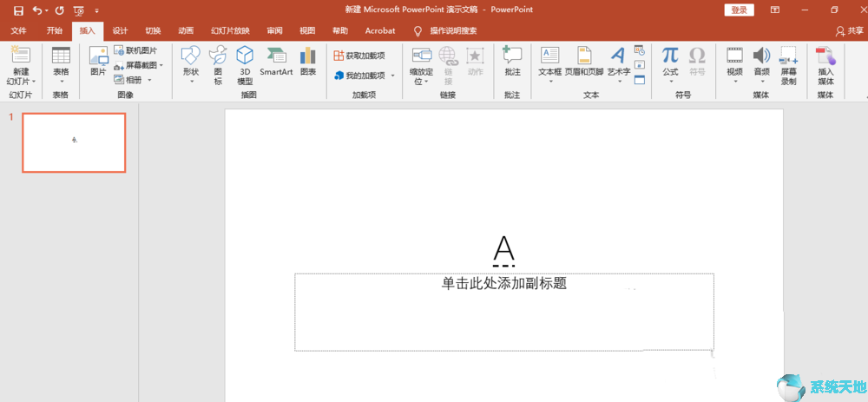Click the large letter A title on the slide

pos(503,250)
